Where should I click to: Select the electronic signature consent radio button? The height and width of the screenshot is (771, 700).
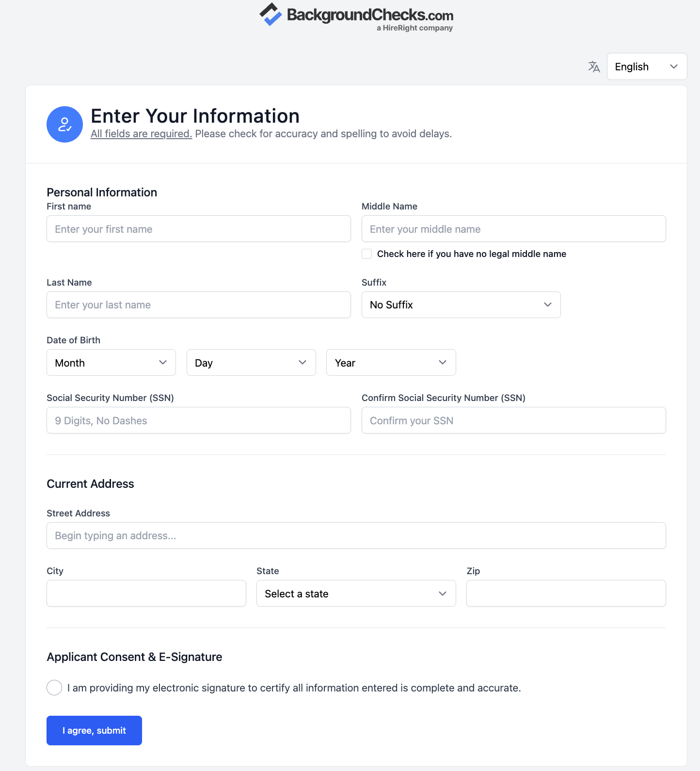pyautogui.click(x=54, y=688)
